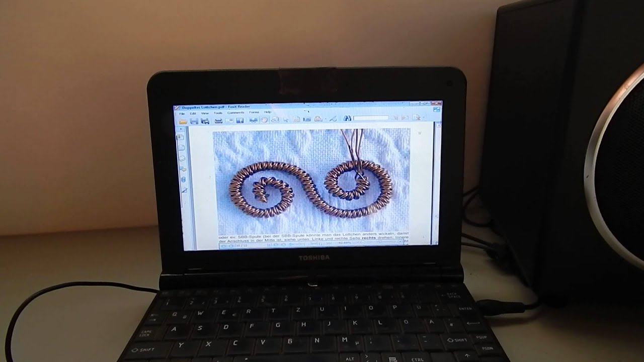Select the Hand tool

tap(264, 120)
